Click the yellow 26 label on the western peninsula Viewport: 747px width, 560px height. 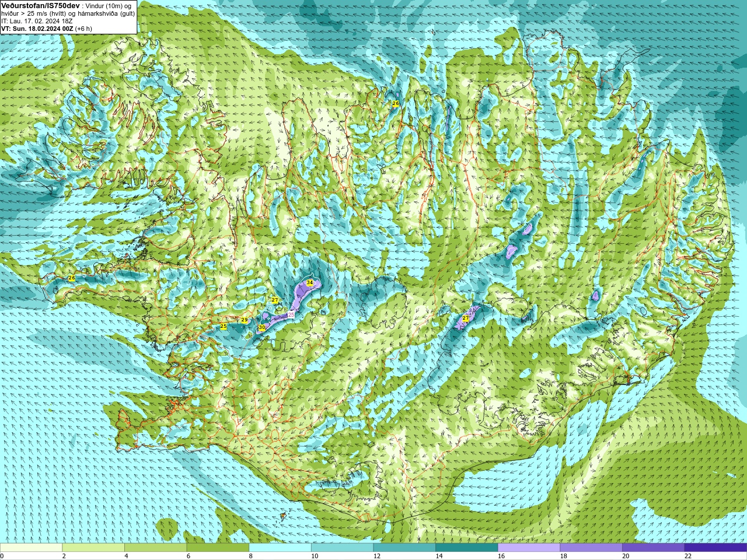pyautogui.click(x=72, y=278)
